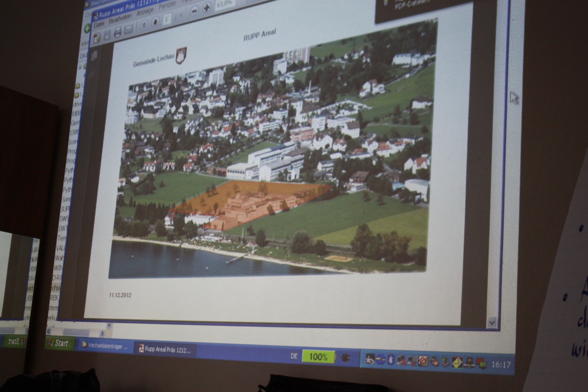Viewport: 588px width, 392px height.
Task: Click the Email envelope toolbar icon
Action: click(129, 30)
